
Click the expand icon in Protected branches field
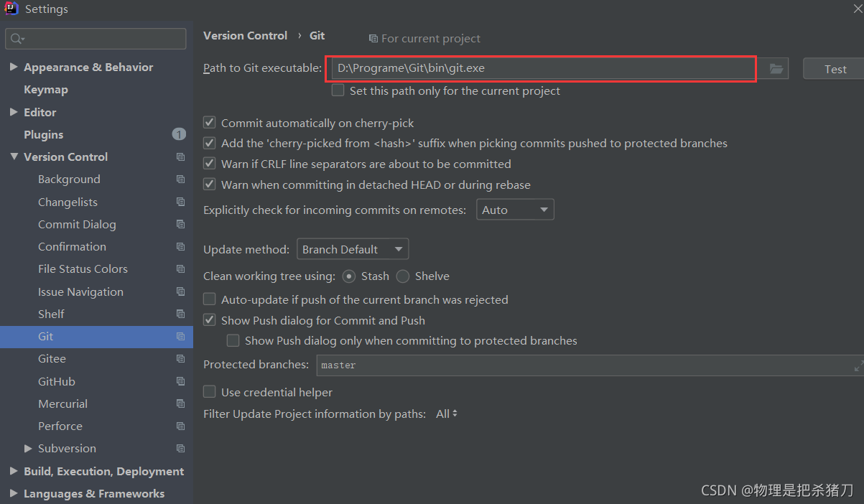[858, 365]
